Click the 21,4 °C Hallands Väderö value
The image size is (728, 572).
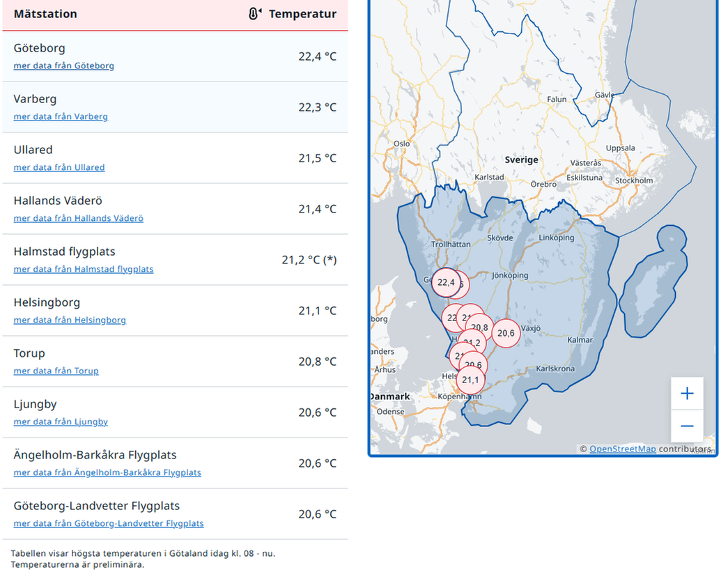(318, 209)
